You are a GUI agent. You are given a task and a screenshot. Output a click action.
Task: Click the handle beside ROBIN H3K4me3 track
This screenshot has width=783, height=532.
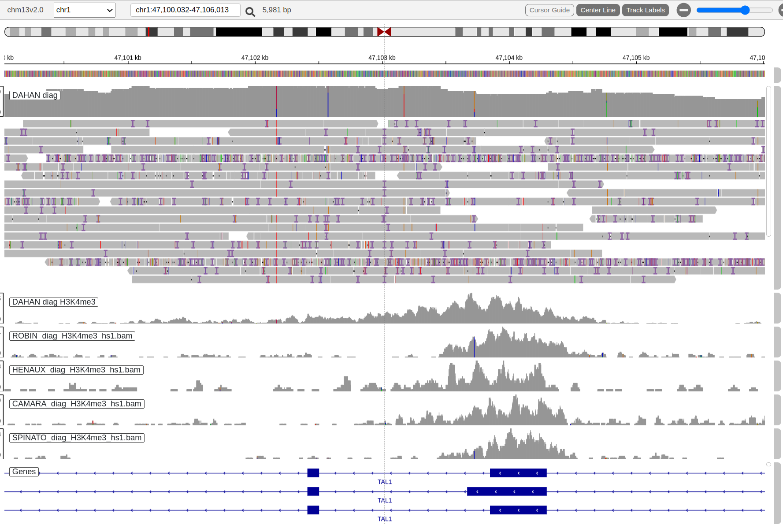(777, 342)
